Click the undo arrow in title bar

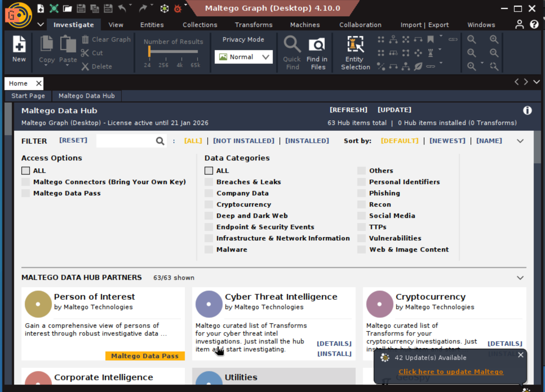pos(122,8)
